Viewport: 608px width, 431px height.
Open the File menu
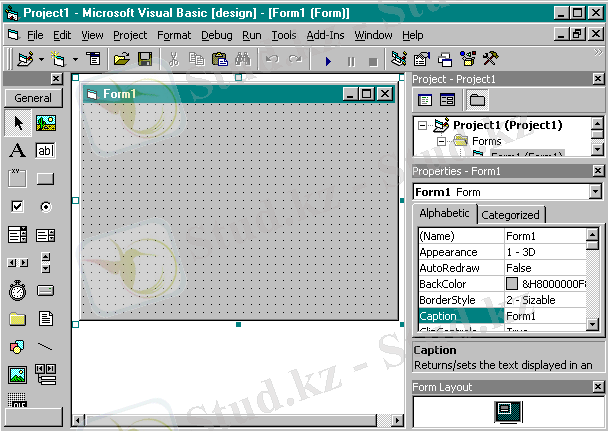(x=35, y=35)
